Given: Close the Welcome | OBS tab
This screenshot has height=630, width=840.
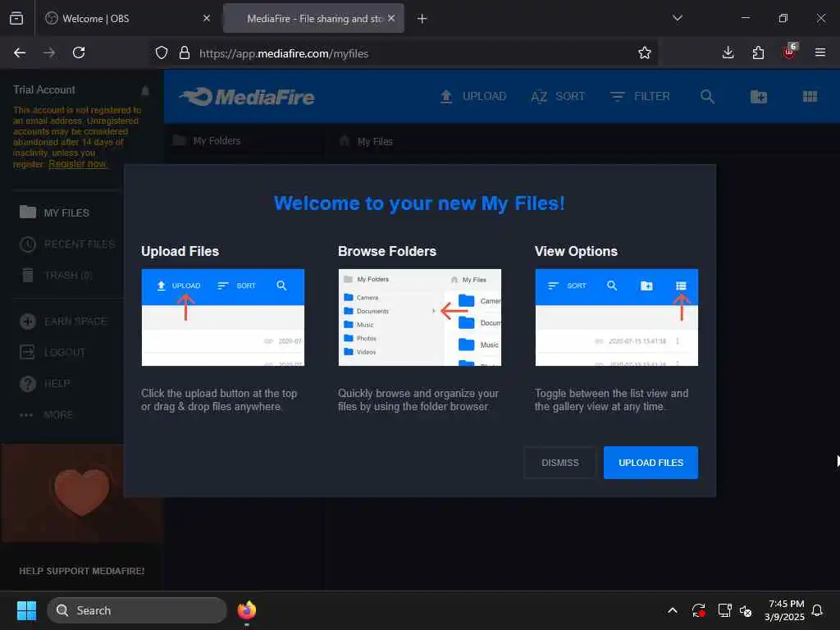Looking at the screenshot, I should [207, 18].
